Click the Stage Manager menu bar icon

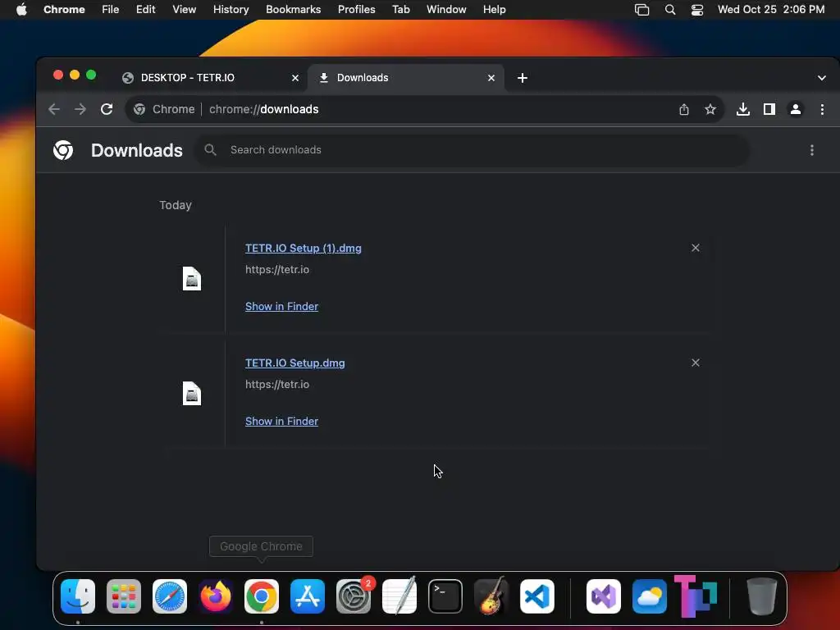point(641,10)
